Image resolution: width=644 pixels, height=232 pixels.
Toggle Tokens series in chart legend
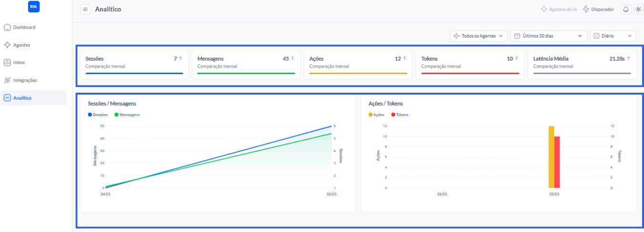click(x=400, y=115)
